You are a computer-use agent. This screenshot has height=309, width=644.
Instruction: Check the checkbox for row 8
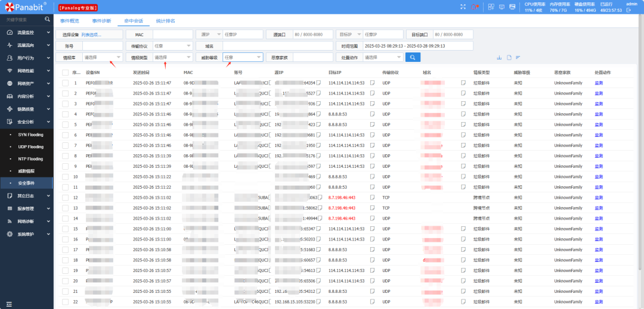pyautogui.click(x=66, y=156)
